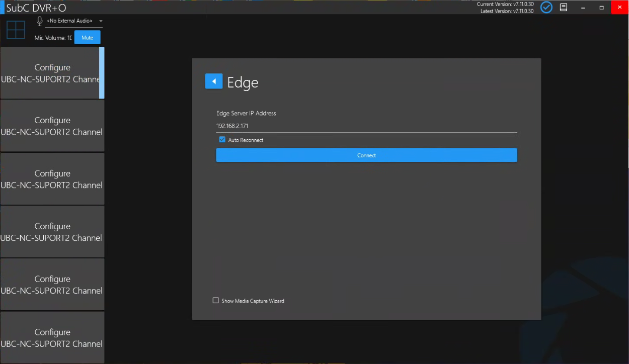
Task: Open the fifth Configure channel tile
Action: pos(52,285)
